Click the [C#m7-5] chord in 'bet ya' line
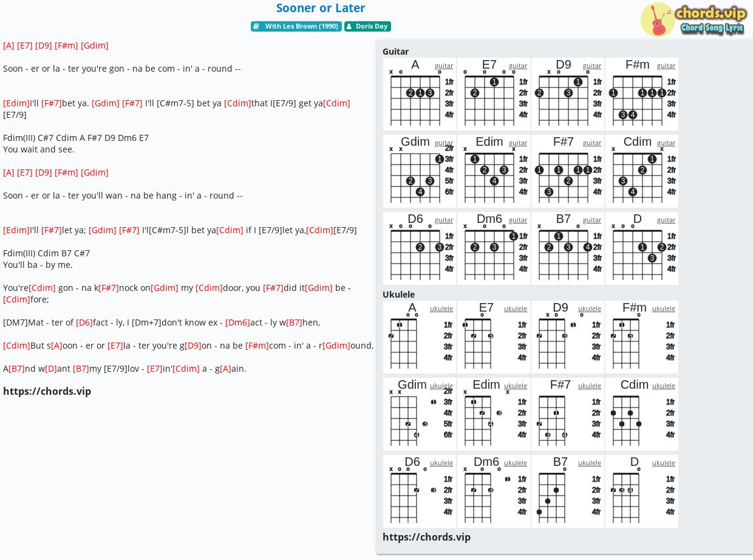753x560 pixels. point(175,103)
